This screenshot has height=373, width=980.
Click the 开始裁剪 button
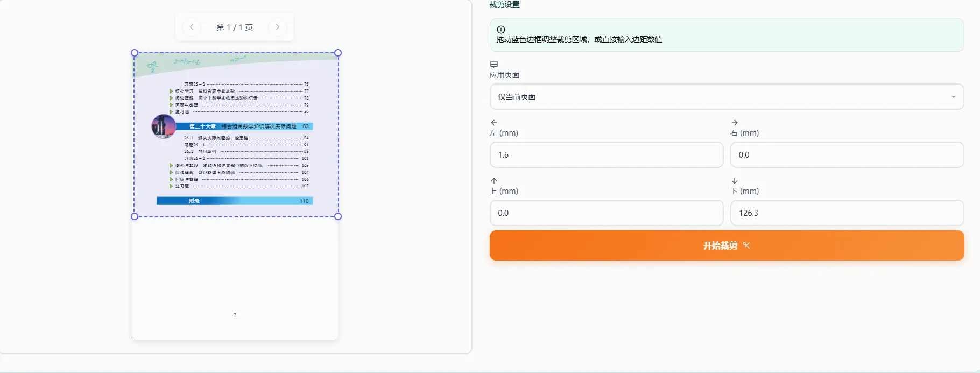pos(727,245)
